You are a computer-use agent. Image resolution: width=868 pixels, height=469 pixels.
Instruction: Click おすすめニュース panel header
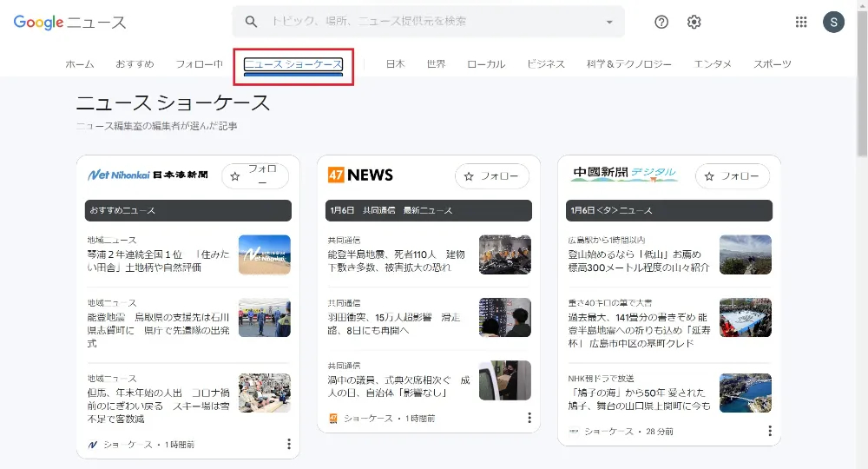click(x=188, y=210)
